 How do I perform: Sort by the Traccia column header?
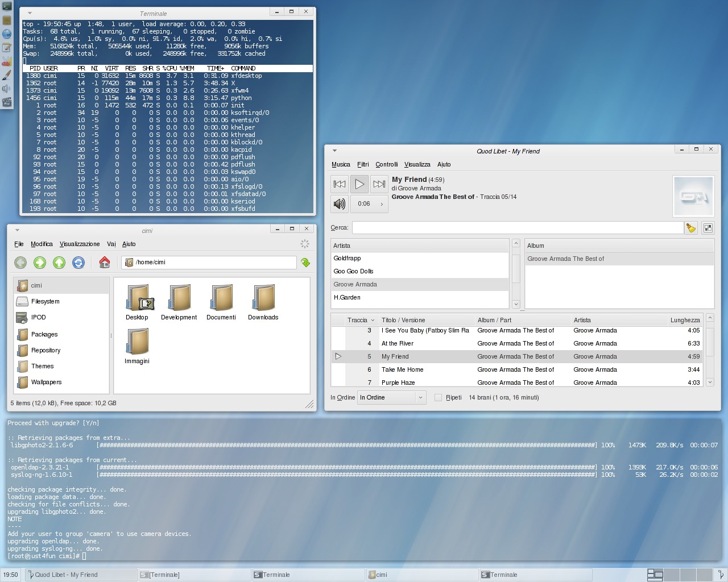coord(361,320)
